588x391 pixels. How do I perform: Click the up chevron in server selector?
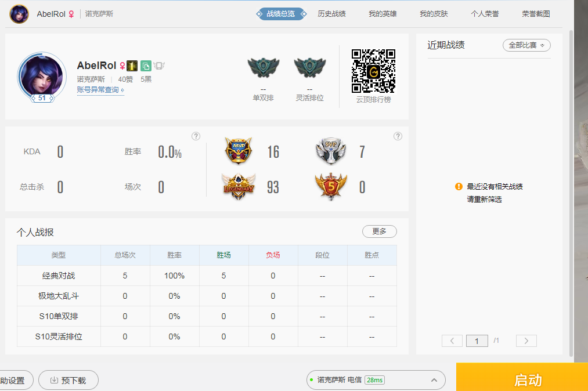[434, 380]
